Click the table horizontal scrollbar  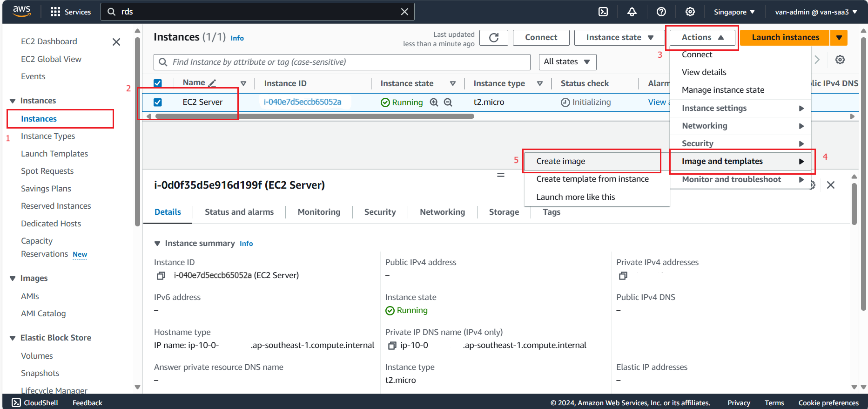point(315,116)
